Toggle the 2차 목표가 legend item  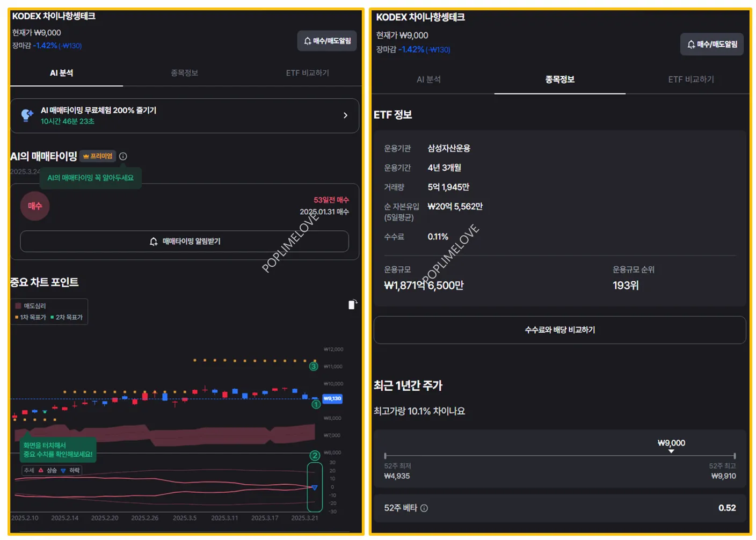click(67, 317)
